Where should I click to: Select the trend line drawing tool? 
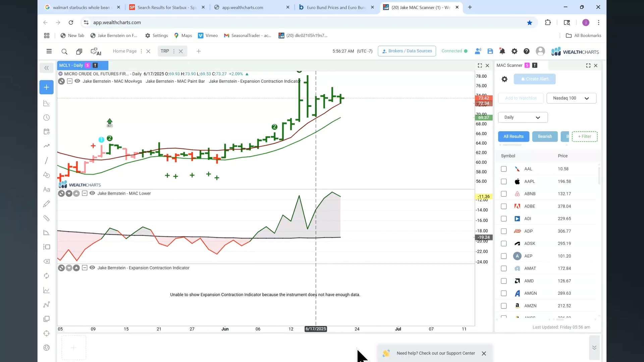click(47, 161)
